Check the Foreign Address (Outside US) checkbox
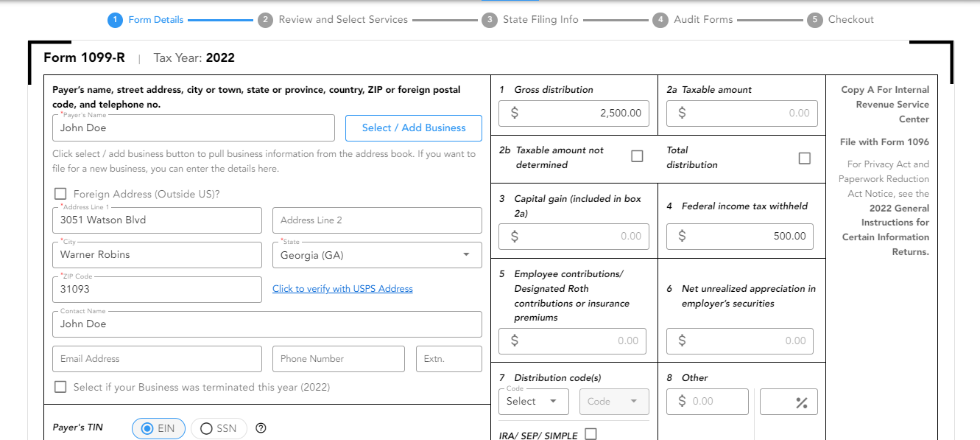Viewport: 980px width, 440px height. pos(60,194)
